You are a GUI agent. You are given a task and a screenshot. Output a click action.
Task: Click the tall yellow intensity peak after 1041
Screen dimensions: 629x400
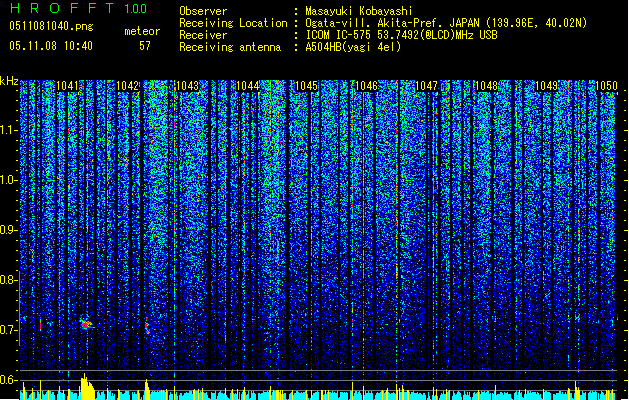point(87,386)
